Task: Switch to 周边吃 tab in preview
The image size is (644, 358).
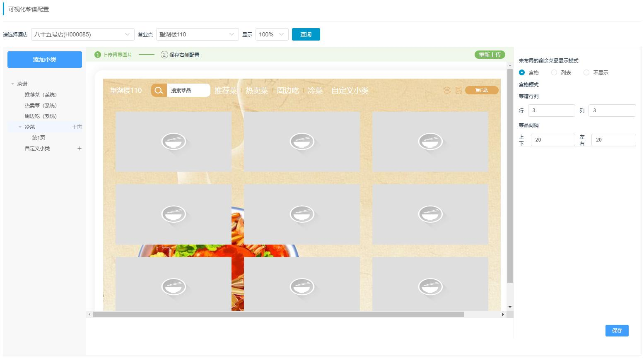Action: tap(288, 90)
